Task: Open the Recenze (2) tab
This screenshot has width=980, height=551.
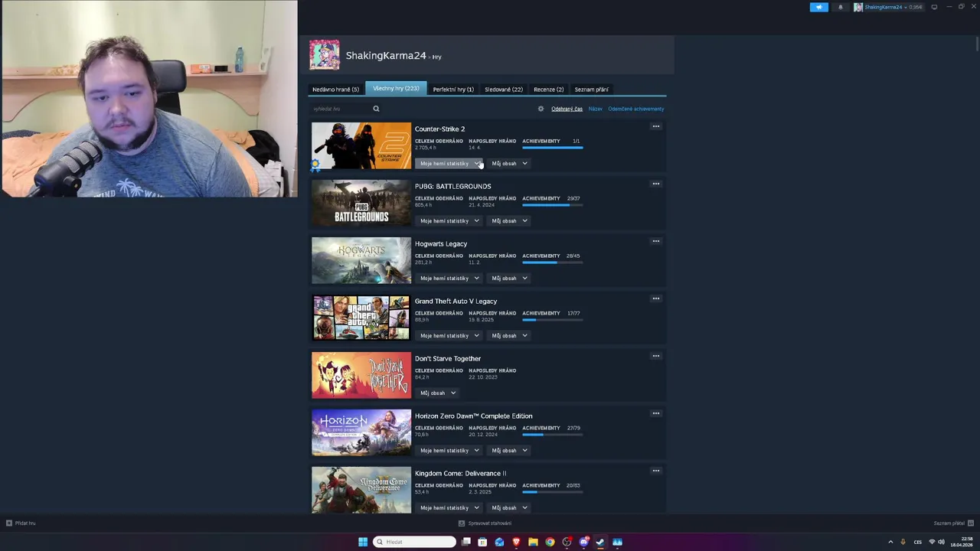Action: pos(548,90)
